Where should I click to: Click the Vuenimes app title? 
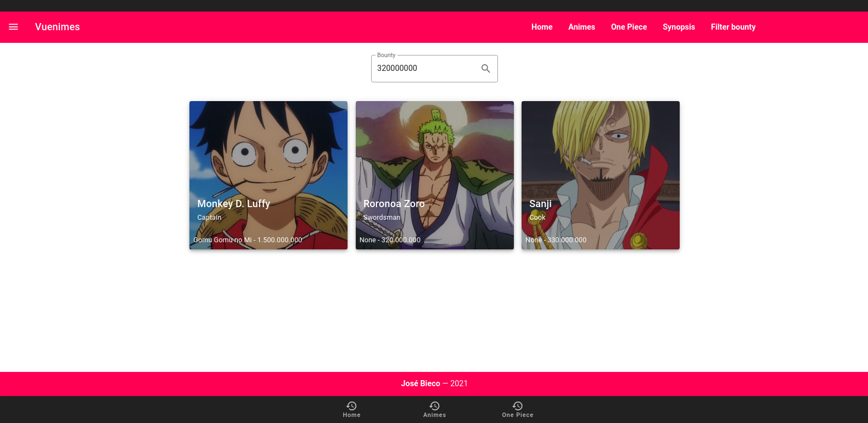tap(57, 27)
